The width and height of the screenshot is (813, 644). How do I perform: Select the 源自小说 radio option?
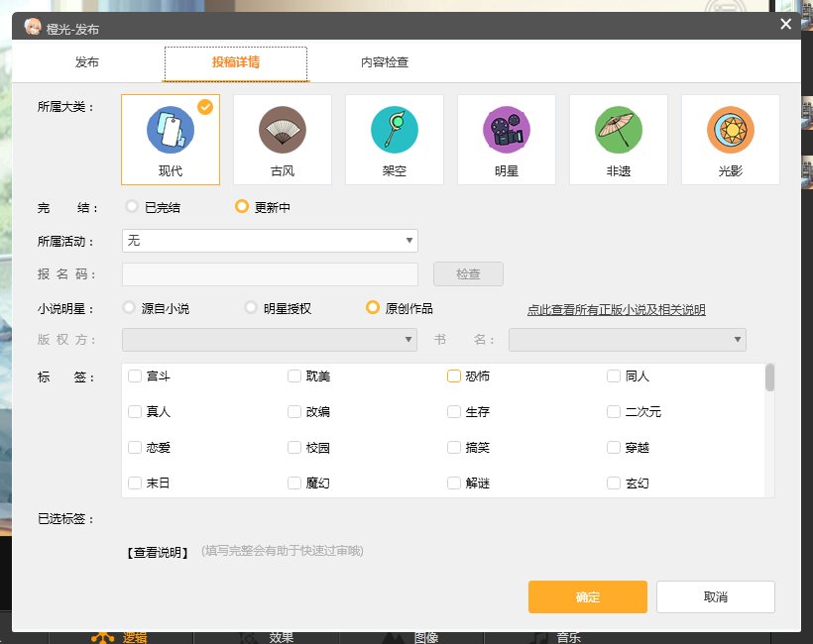(x=129, y=308)
